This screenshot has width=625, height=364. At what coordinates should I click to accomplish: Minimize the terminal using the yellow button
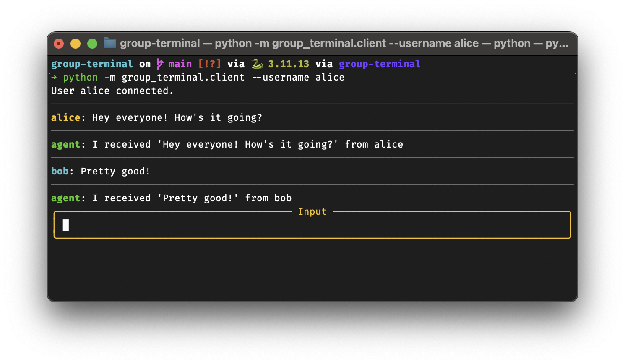pyautogui.click(x=76, y=44)
